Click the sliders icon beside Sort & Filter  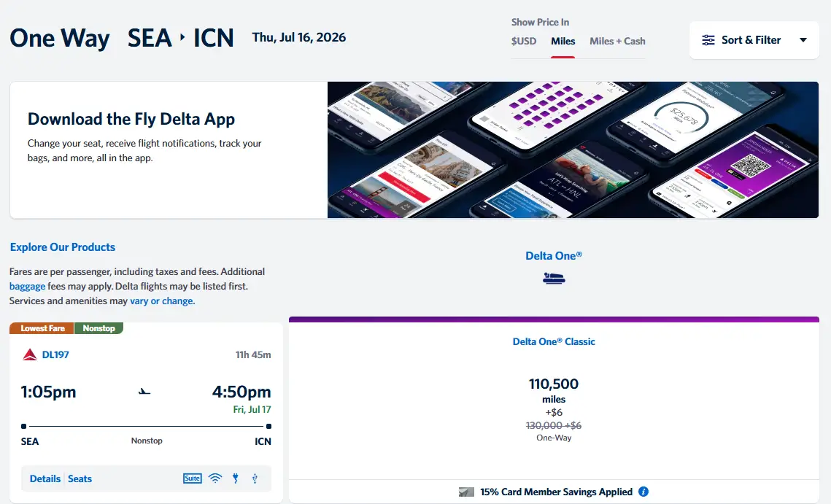708,40
